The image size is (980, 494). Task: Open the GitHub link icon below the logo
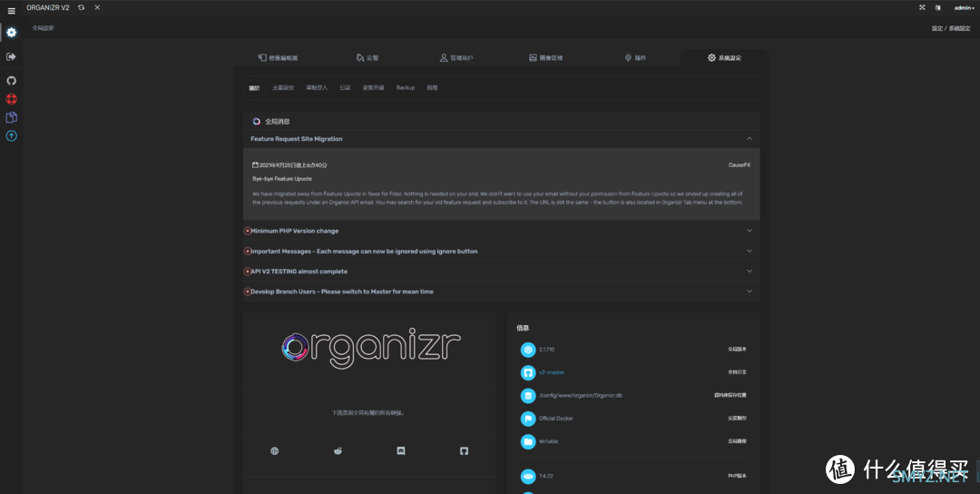[464, 450]
